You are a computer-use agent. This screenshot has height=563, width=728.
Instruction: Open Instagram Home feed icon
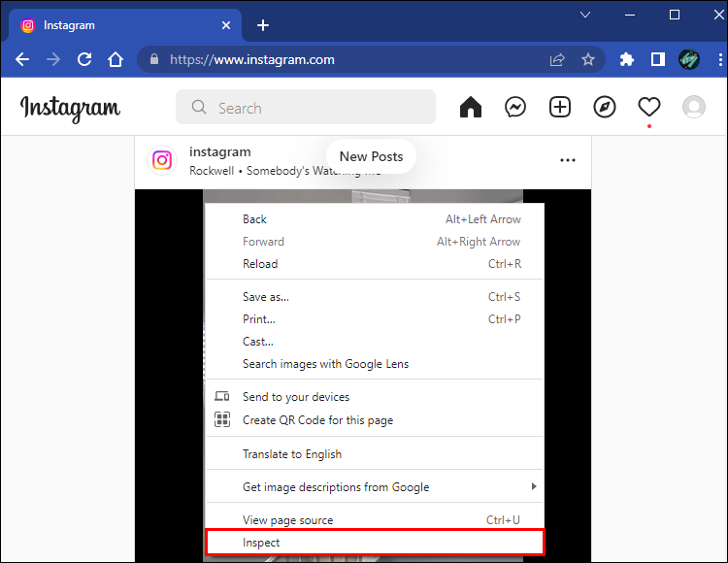tap(471, 107)
